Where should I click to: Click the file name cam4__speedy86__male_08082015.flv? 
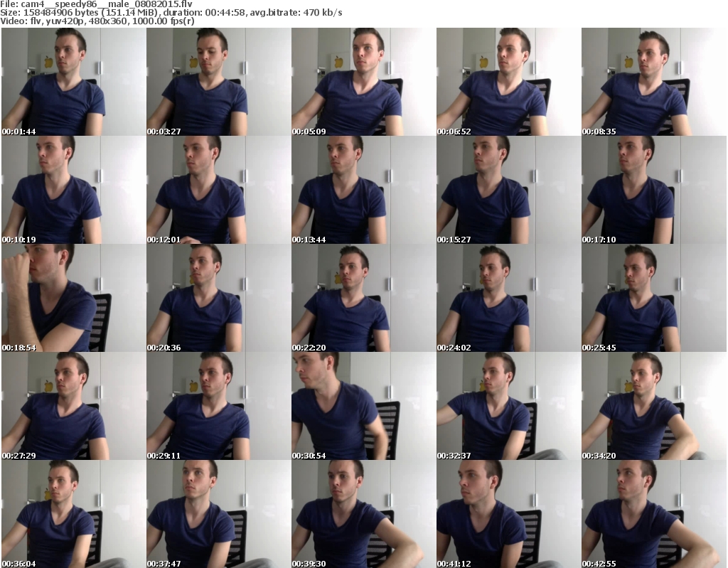tap(107, 4)
